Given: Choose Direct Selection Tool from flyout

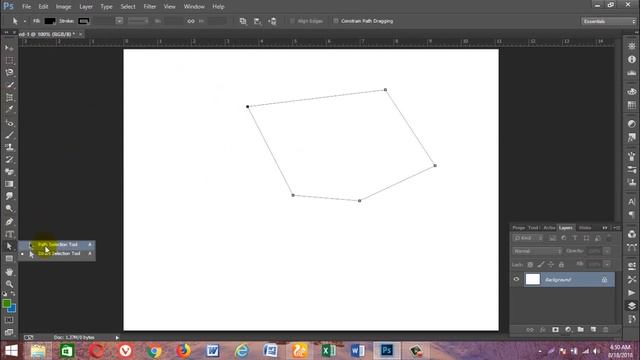Looking at the screenshot, I should 57,253.
